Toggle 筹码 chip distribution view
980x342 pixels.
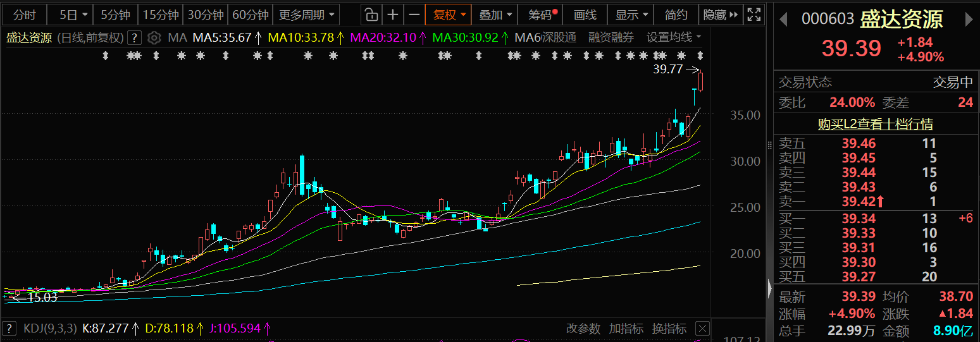click(542, 15)
